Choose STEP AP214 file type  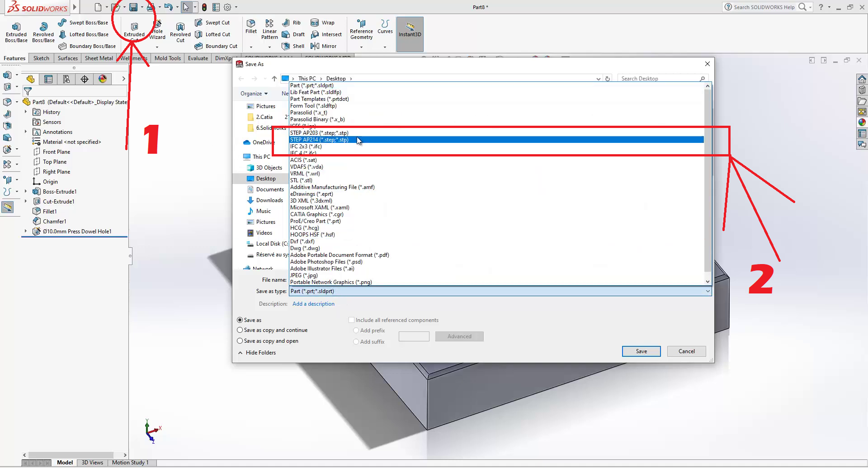click(x=319, y=140)
